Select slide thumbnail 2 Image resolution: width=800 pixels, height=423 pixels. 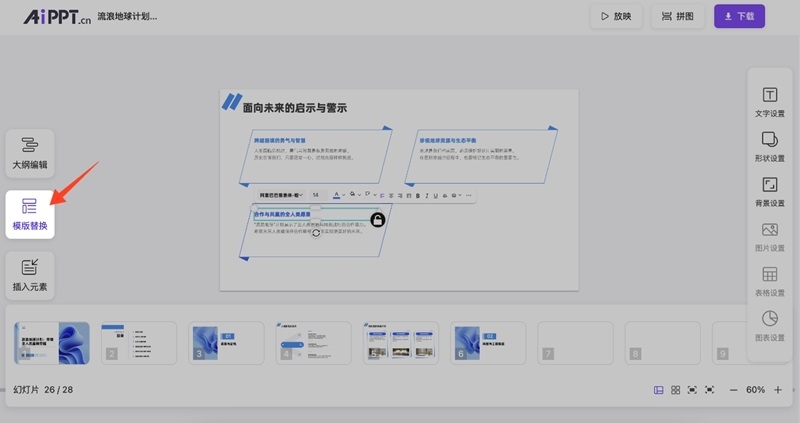tap(139, 343)
